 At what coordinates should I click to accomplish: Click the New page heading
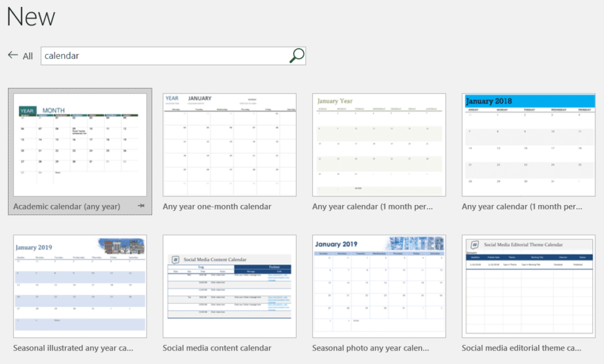click(x=30, y=17)
